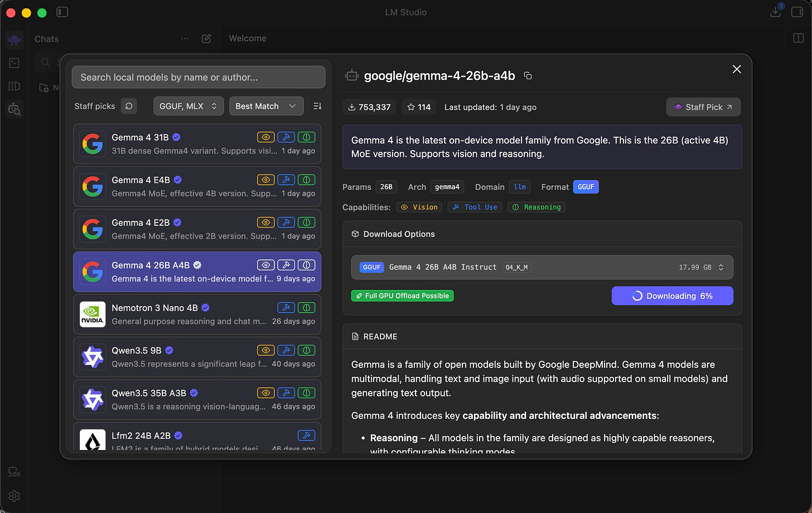This screenshot has width=812, height=513.
Task: Click the Tool Use capability tag
Action: coord(475,207)
